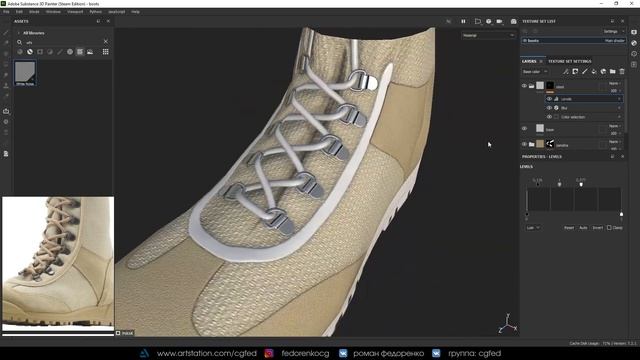640x360 pixels.
Task: Open the Material viewport mode dropdown
Action: coord(489,36)
